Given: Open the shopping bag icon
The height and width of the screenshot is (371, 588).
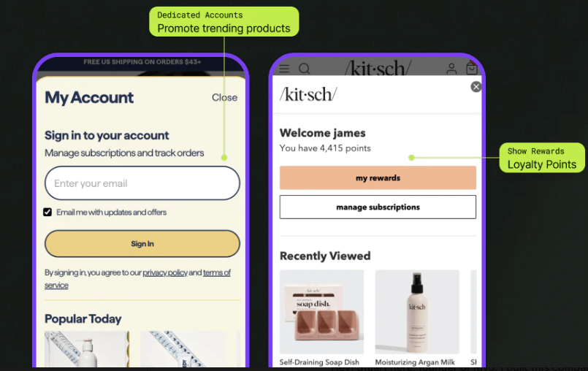Looking at the screenshot, I should pyautogui.click(x=471, y=68).
